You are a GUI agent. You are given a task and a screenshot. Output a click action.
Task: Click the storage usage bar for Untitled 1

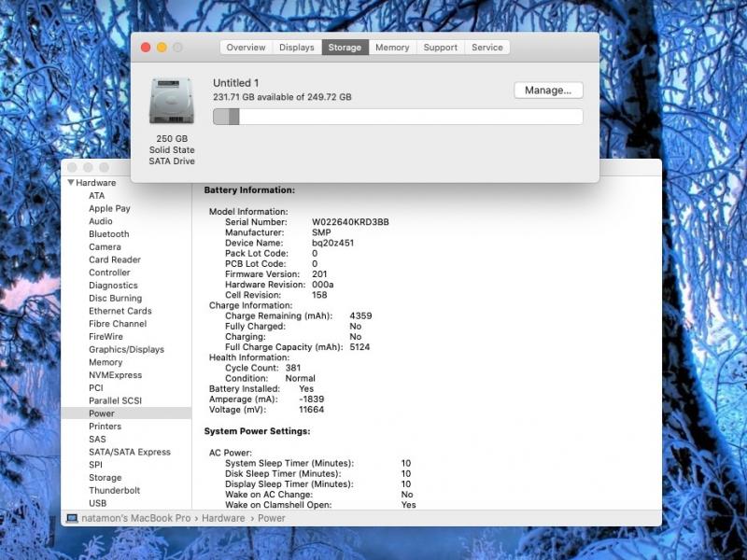398,117
